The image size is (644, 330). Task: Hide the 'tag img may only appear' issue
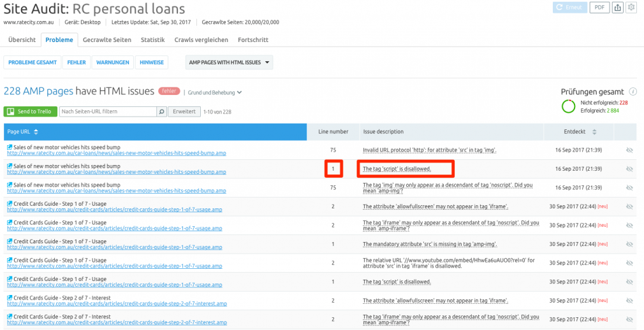coord(629,188)
